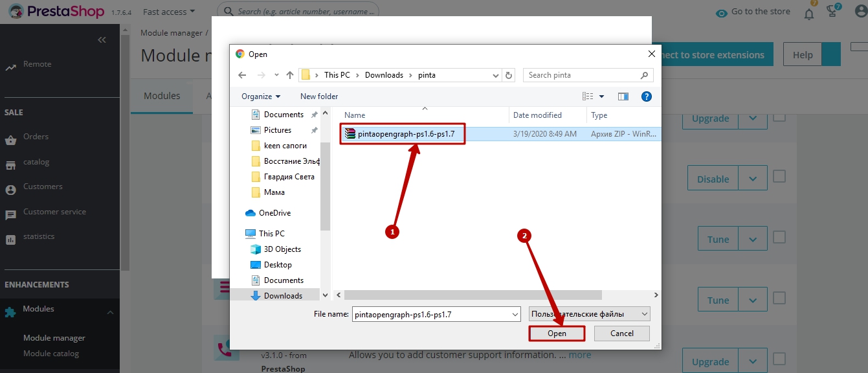Screen dimensions: 868x373
Task: Select Module catalog submenu item
Action: tap(51, 354)
